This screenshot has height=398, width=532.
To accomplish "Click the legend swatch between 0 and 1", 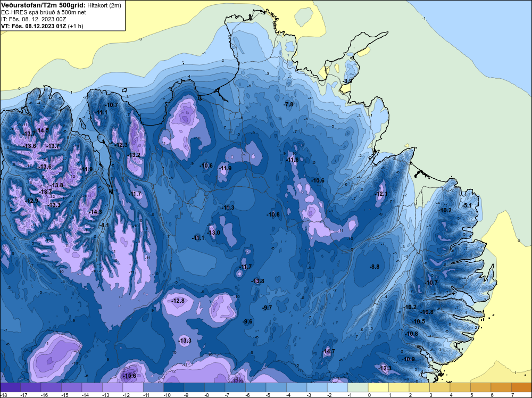I will pyautogui.click(x=378, y=387).
